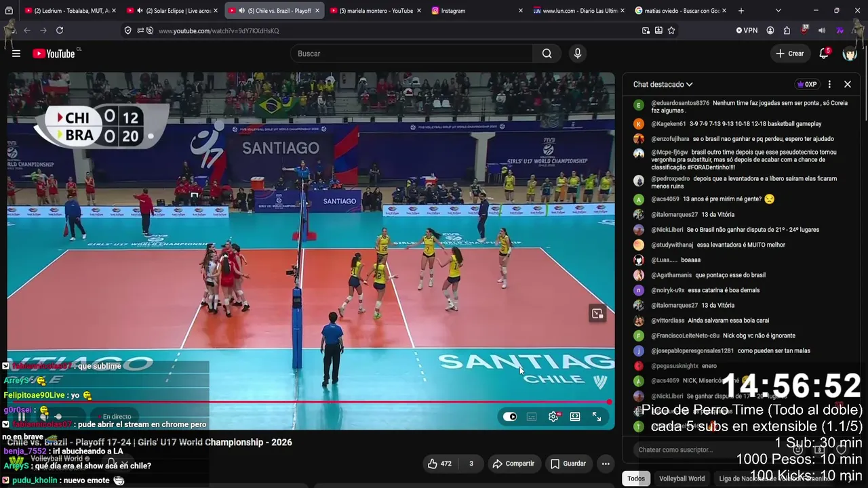Like the video with 472 likes
The image size is (868, 488).
(x=439, y=464)
